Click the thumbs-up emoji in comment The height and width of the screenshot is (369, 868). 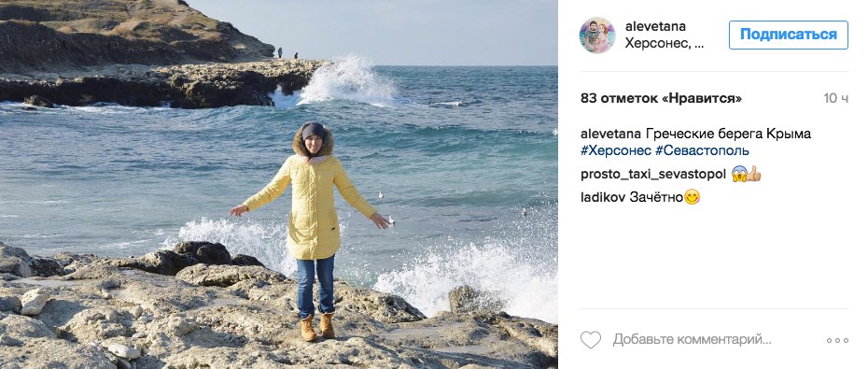(x=754, y=174)
